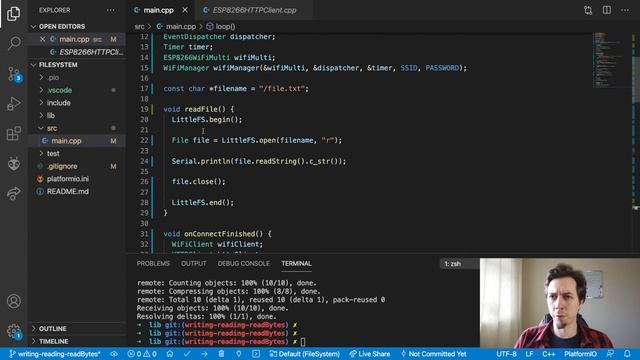Open notifications bell in status bar

point(627,354)
